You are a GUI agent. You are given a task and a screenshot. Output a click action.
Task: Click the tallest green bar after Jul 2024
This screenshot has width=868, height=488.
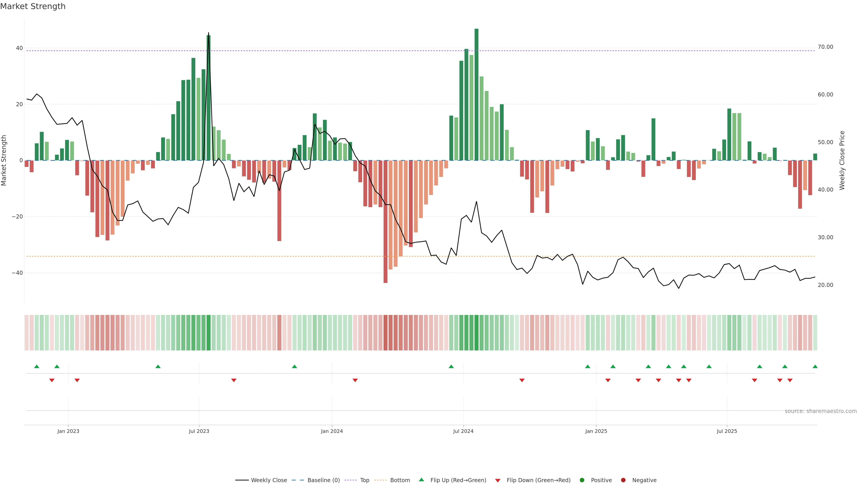[476, 94]
